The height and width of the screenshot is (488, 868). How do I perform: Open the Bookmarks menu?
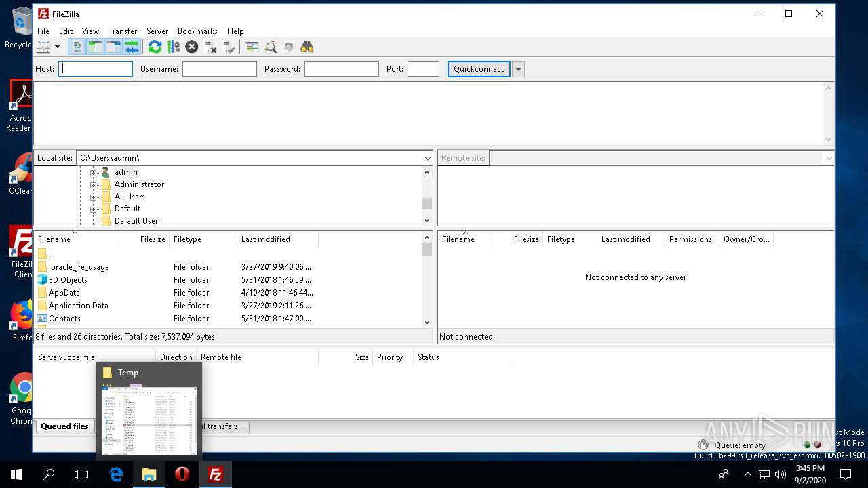point(197,31)
